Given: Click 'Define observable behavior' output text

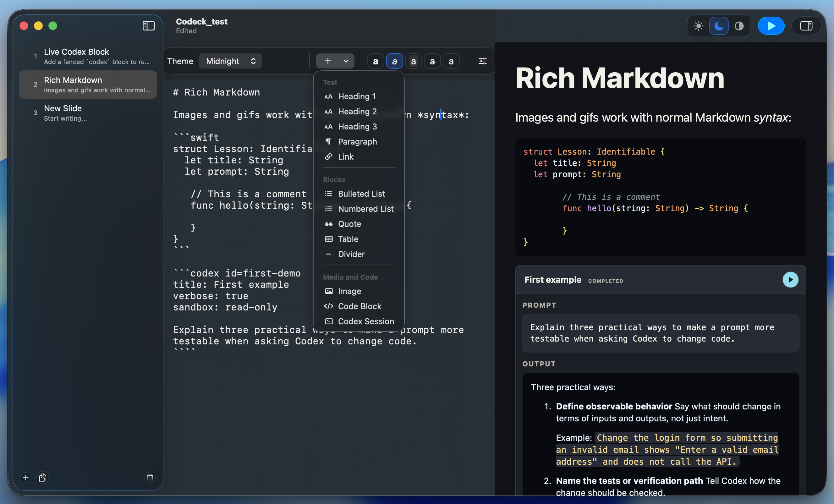Looking at the screenshot, I should pyautogui.click(x=614, y=406).
